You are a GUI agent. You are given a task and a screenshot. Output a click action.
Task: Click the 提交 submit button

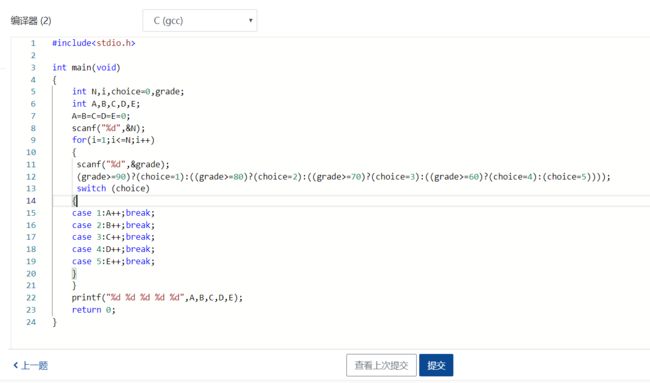(436, 365)
